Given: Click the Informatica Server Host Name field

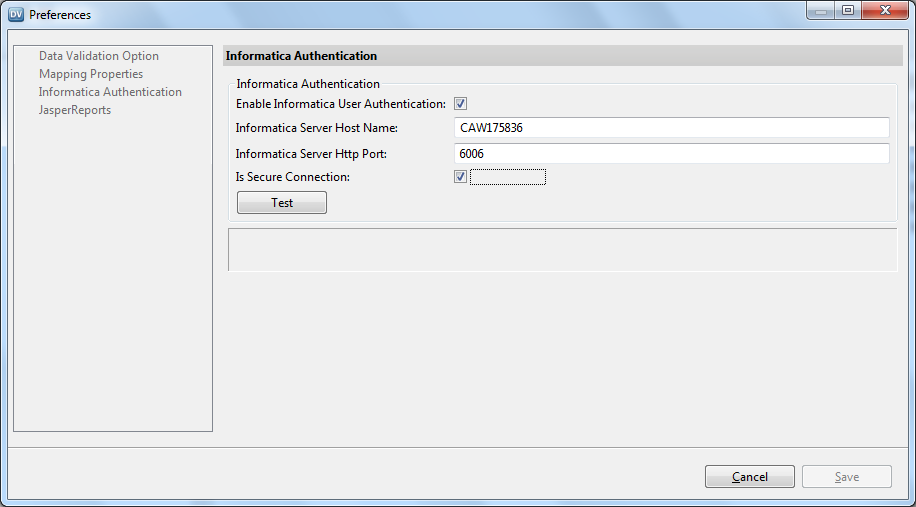Looking at the screenshot, I should click(672, 127).
